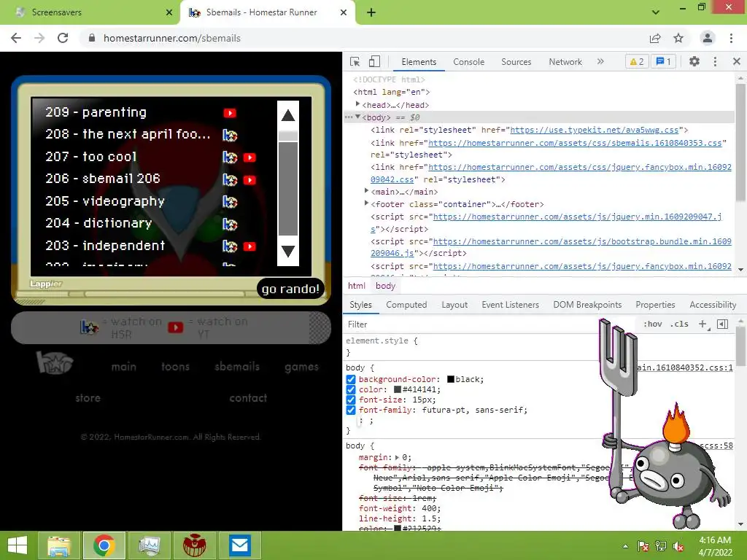The height and width of the screenshot is (560, 747).
Task: Uncheck color #414141 property checkbox
Action: pyautogui.click(x=351, y=389)
